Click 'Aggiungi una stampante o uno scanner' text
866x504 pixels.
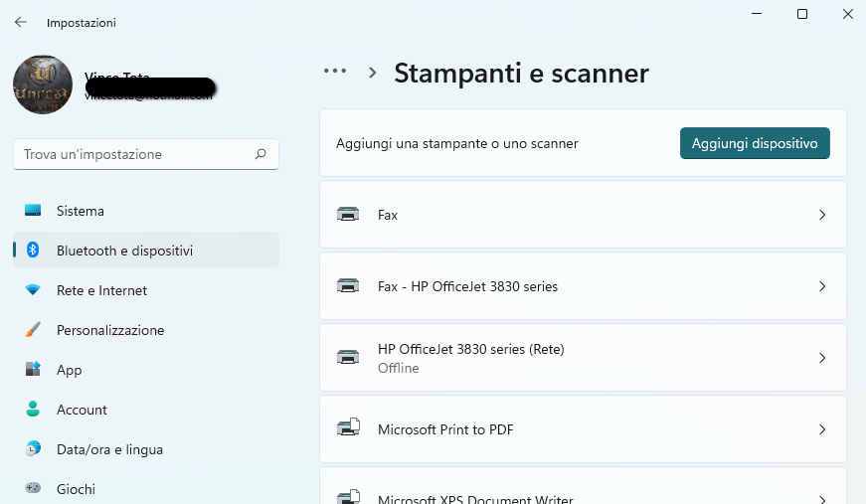pos(456,143)
